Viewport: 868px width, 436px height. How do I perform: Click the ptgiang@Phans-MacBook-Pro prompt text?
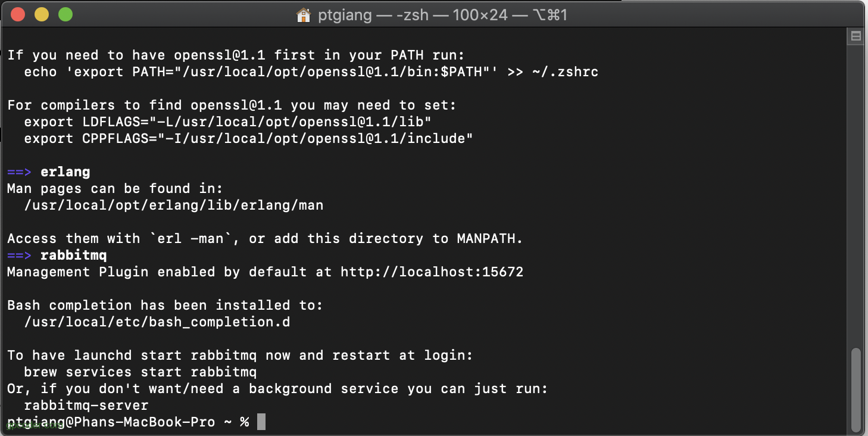tap(111, 422)
